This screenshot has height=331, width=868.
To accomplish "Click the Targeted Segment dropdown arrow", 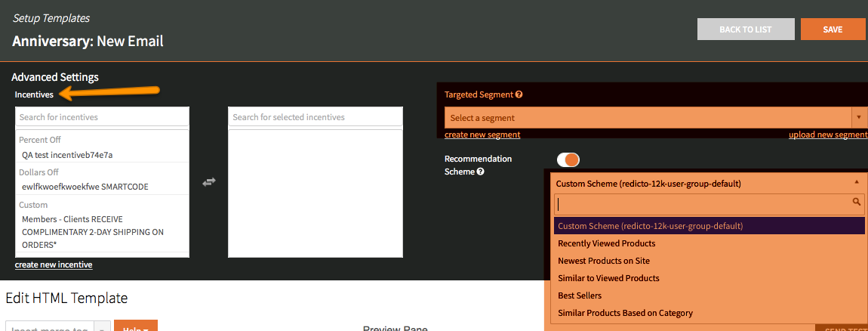I will pyautogui.click(x=859, y=118).
